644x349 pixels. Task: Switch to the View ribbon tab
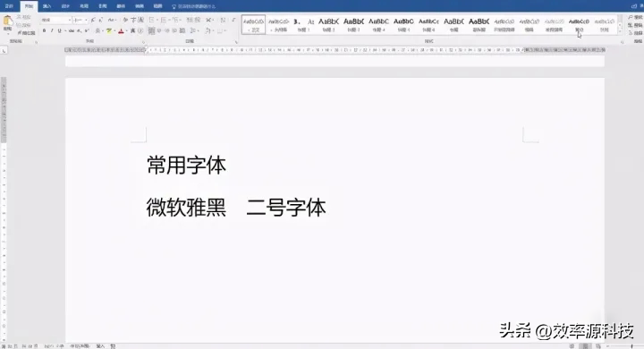[x=157, y=6]
